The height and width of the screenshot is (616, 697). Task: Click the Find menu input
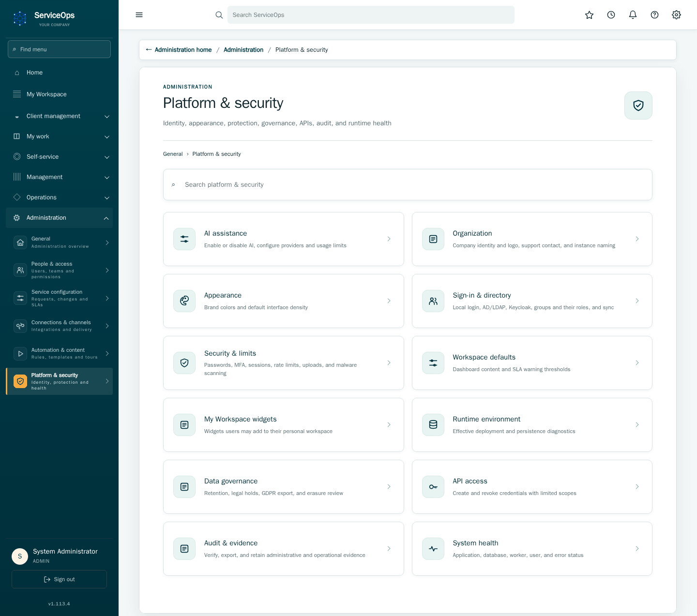pyautogui.click(x=59, y=49)
